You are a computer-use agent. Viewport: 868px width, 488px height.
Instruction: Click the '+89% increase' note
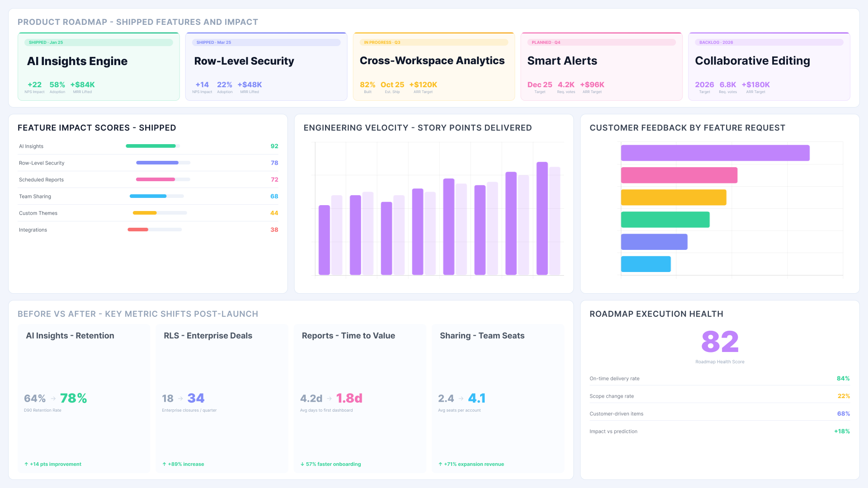point(183,464)
